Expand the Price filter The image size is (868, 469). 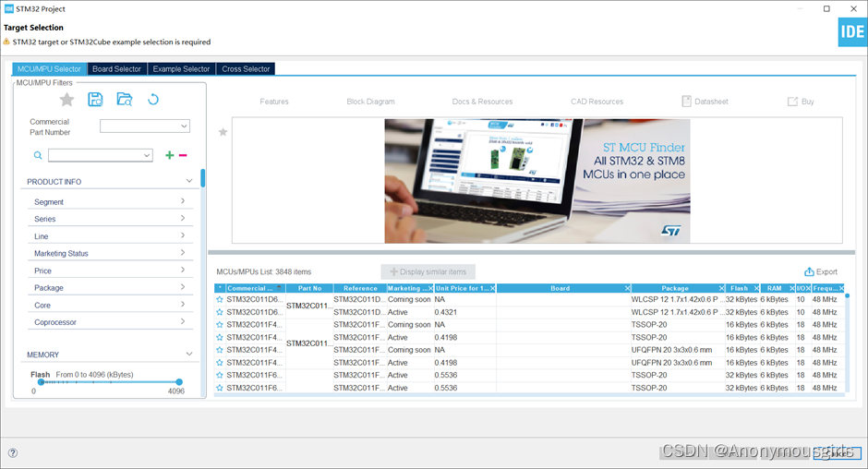183,270
